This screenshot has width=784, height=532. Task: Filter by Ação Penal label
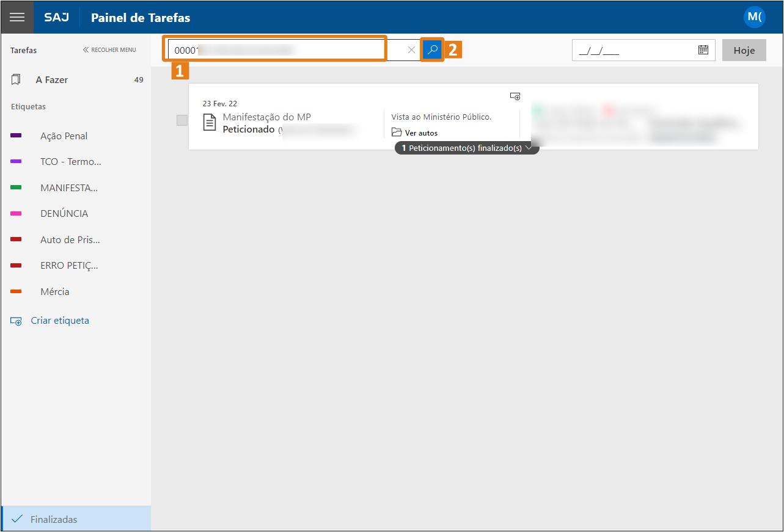64,136
